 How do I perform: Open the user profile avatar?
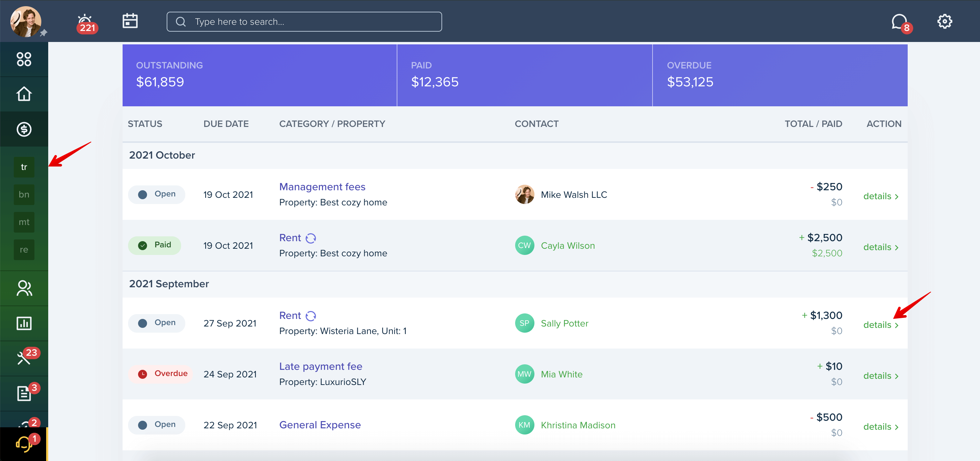click(26, 21)
